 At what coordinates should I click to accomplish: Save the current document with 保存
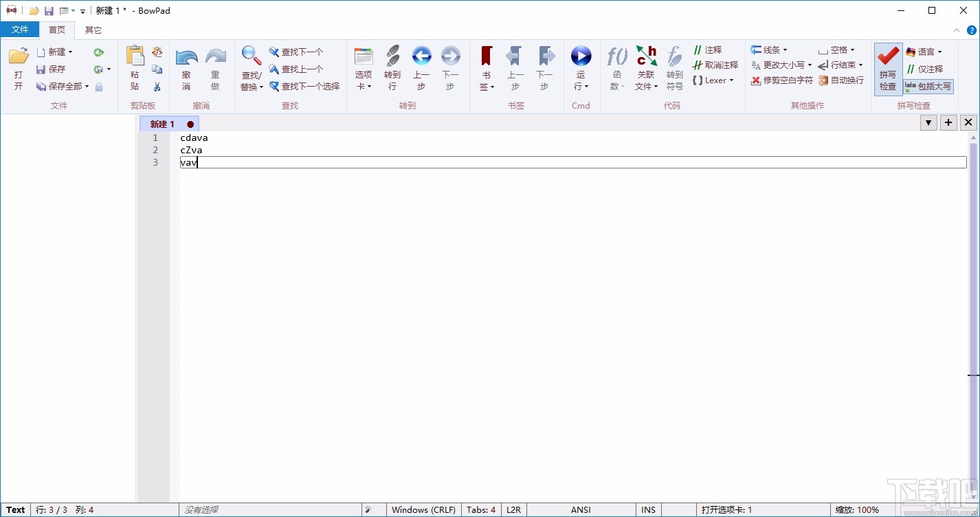click(x=51, y=69)
